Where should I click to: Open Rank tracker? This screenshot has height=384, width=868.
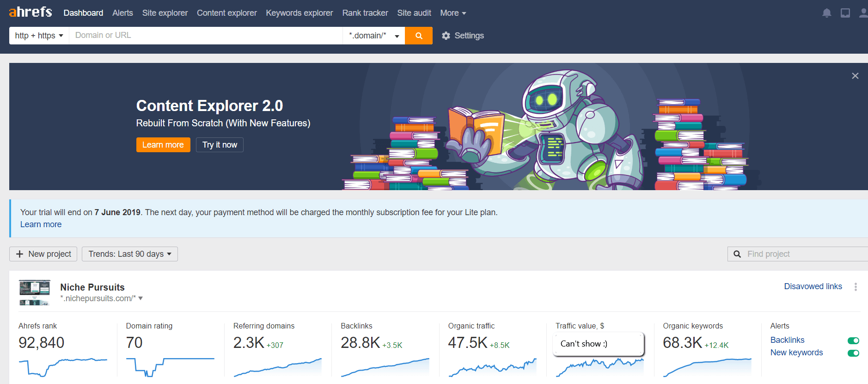point(365,13)
